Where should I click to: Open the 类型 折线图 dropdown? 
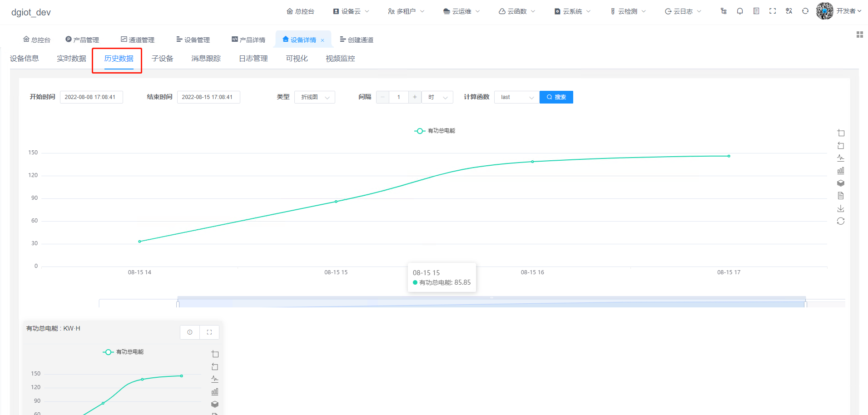pos(315,97)
